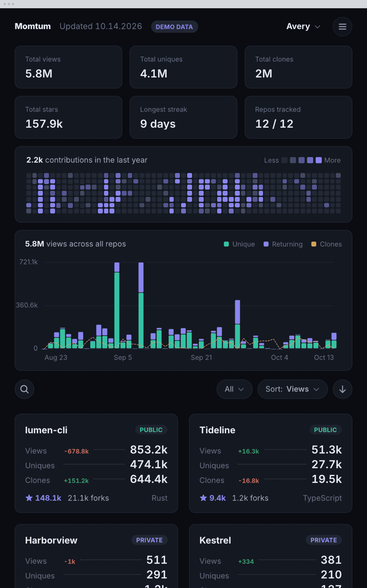Click Tideline clones value 19.5k
The width and height of the screenshot is (367, 588).
pyautogui.click(x=327, y=479)
